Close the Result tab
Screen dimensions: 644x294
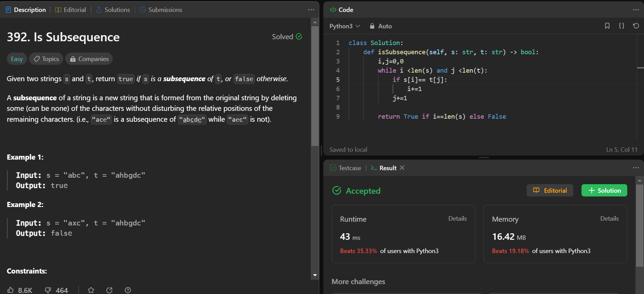click(x=402, y=168)
